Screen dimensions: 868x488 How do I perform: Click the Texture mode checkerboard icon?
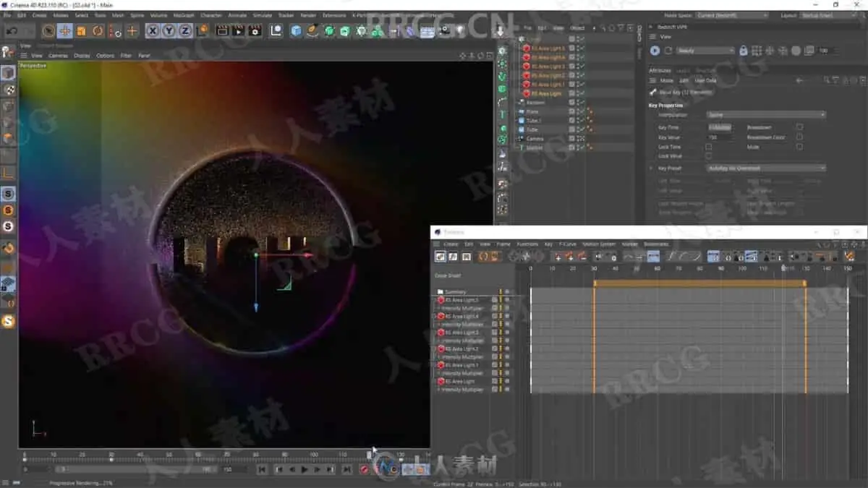pyautogui.click(x=8, y=90)
